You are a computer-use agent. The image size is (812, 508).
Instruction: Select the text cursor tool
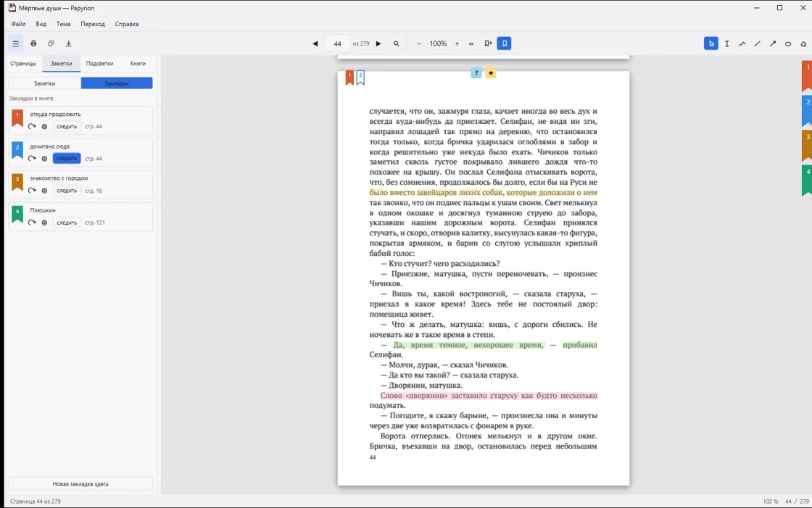point(726,44)
